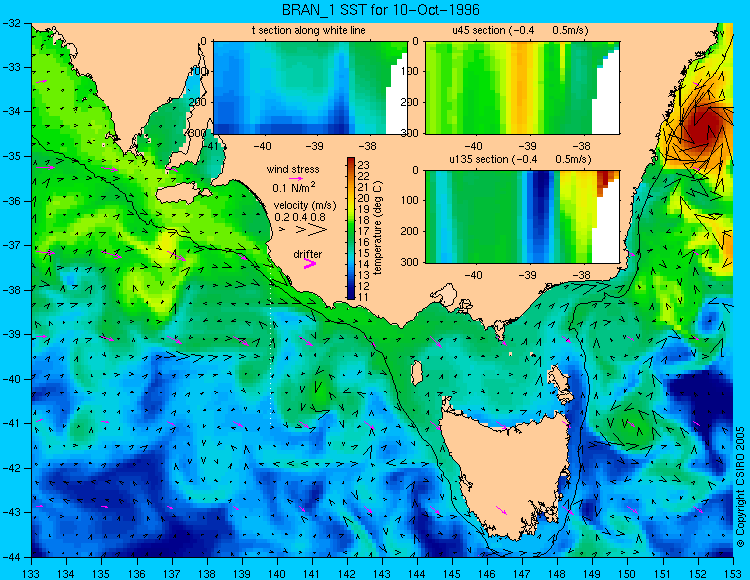Click the title 'BRAN_1 SST for 10-Oct-1996'

[380, 10]
